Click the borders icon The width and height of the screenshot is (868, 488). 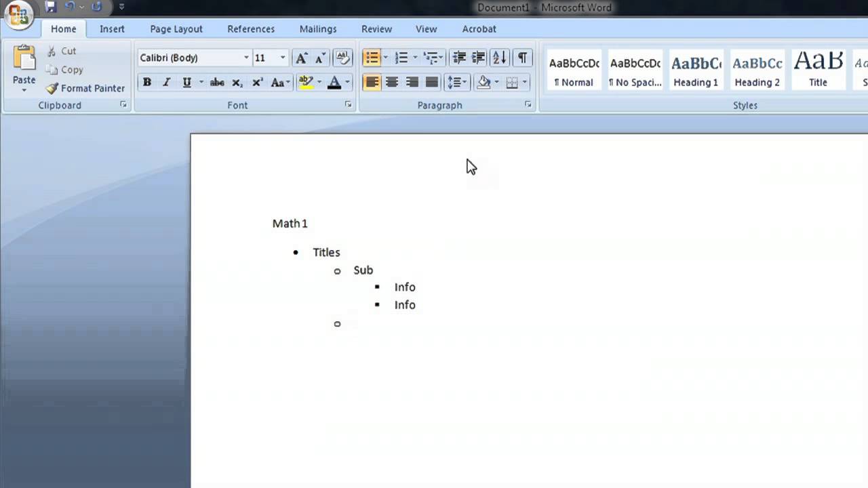tap(512, 83)
